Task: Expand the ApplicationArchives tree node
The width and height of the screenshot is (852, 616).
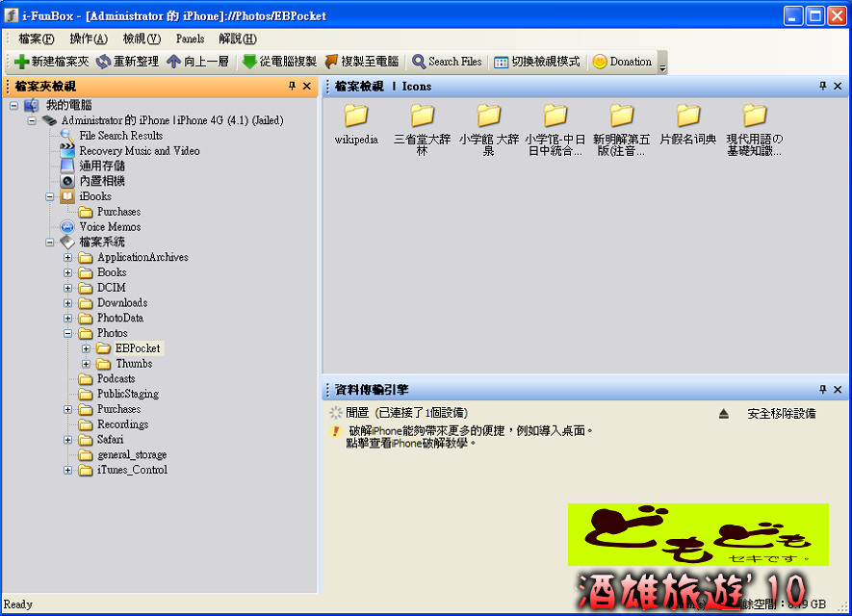Action: coord(68,257)
